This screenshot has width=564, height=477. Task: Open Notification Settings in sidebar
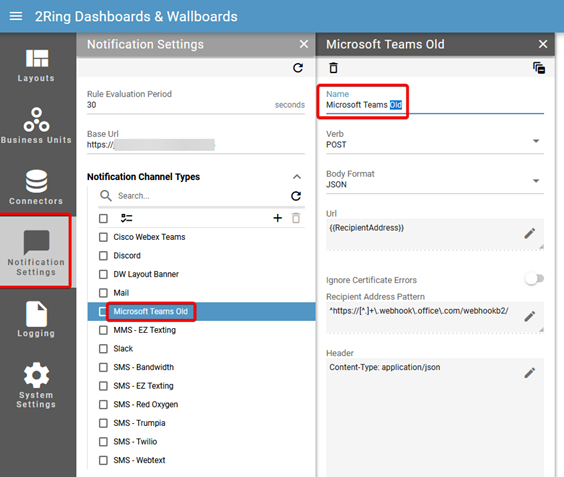coord(36,252)
